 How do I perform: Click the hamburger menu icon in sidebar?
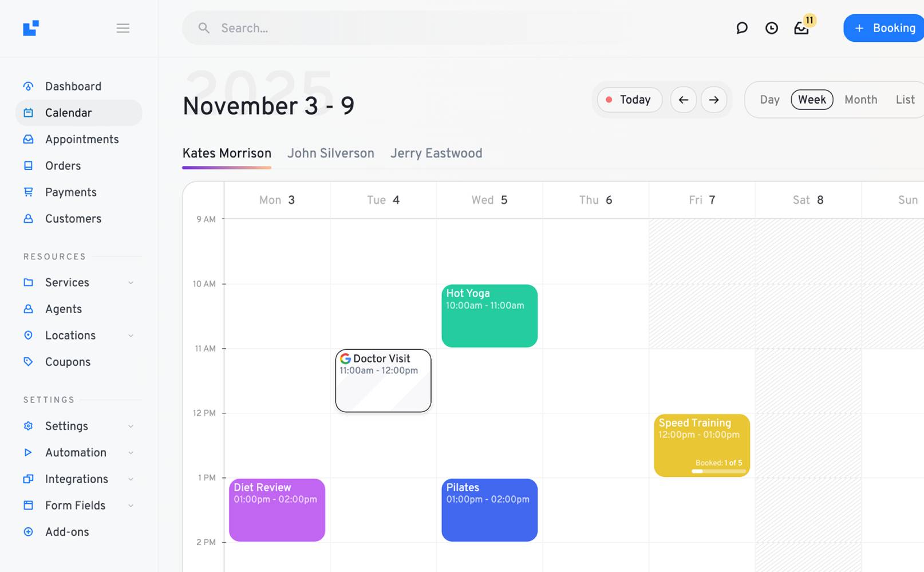click(x=123, y=28)
